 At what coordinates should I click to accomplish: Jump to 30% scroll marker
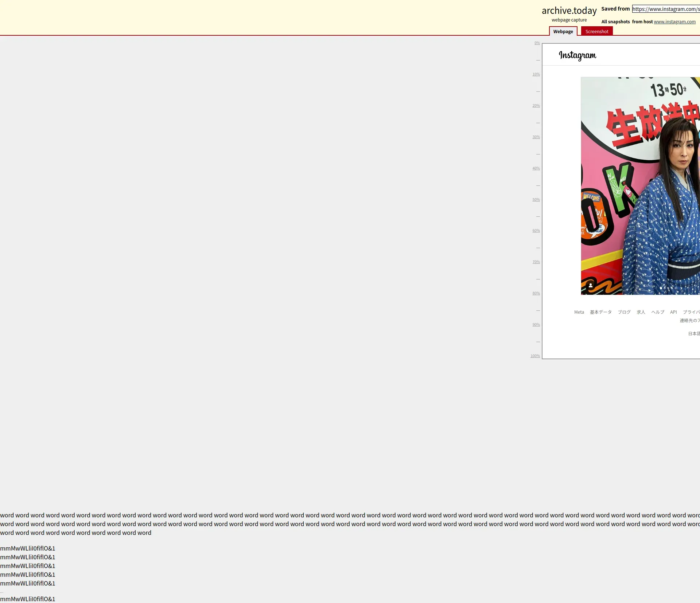[536, 137]
